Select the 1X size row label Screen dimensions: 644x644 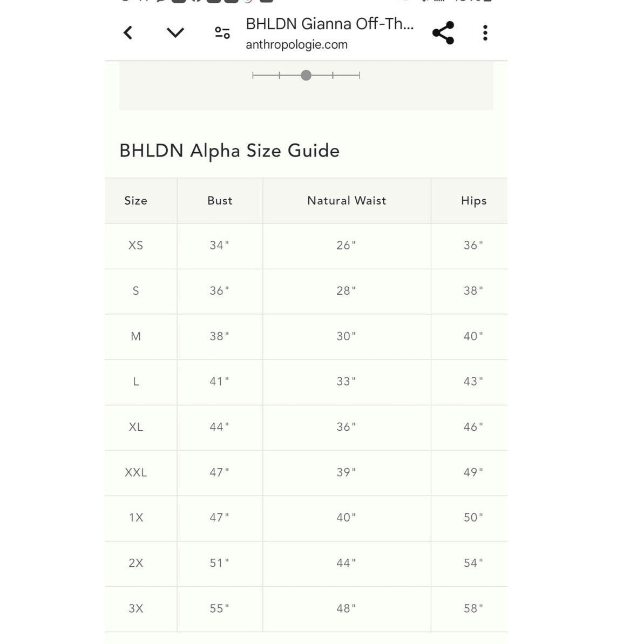(x=136, y=518)
